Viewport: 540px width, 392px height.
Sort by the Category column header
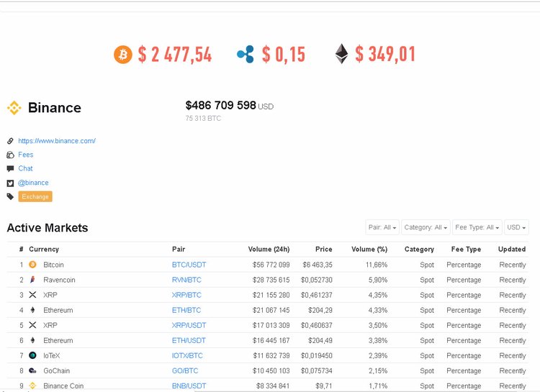419,249
